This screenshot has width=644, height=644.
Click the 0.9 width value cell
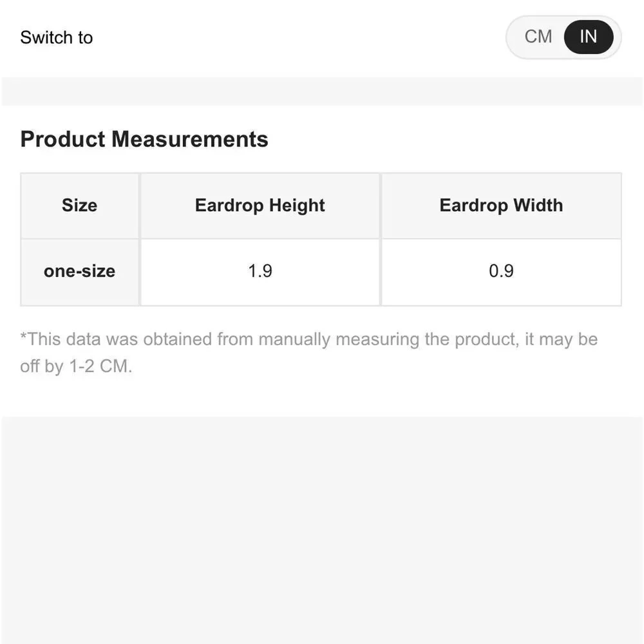[x=501, y=272]
